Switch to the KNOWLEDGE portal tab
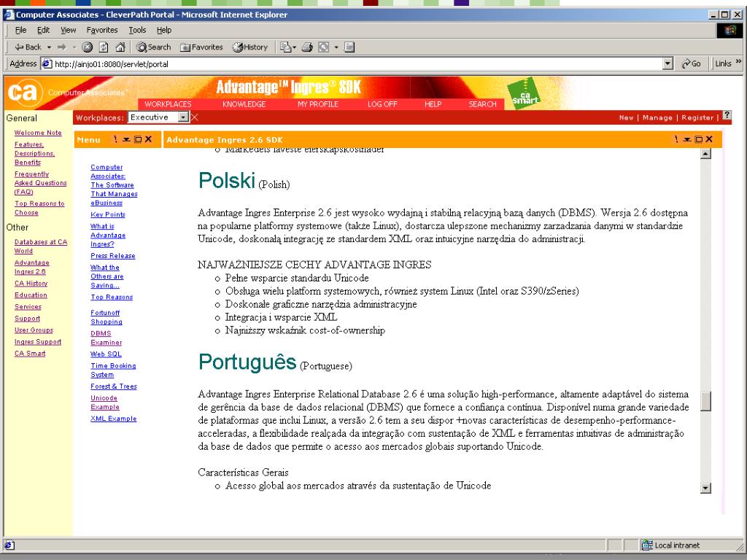 [244, 104]
